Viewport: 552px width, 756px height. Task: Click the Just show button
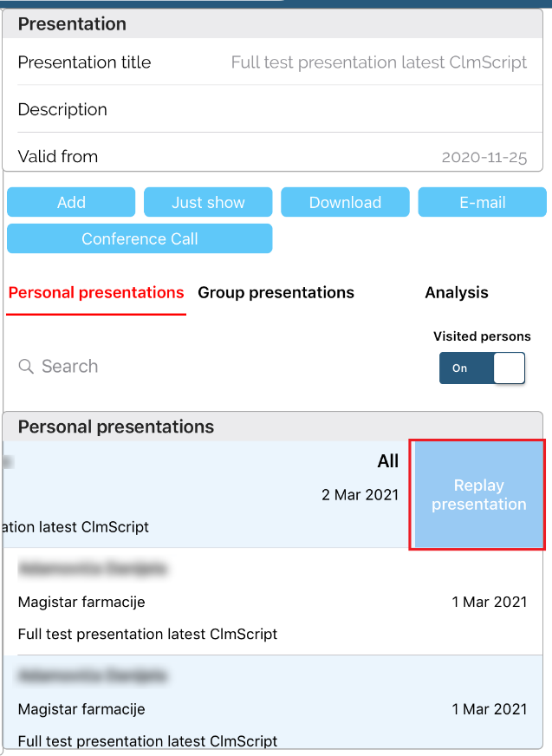(208, 202)
